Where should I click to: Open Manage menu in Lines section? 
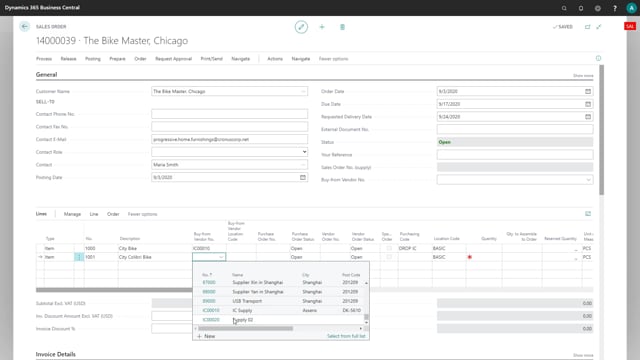(x=72, y=214)
